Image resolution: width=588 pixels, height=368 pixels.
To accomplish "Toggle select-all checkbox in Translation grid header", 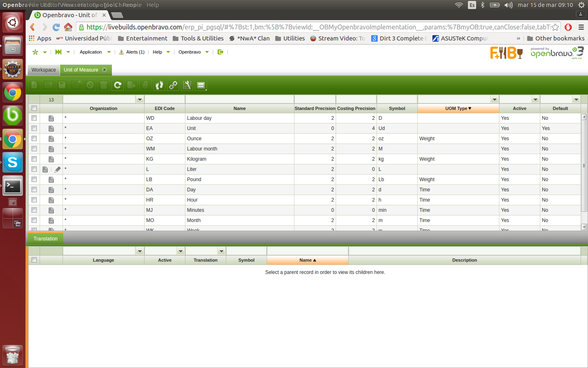I will coord(34,260).
